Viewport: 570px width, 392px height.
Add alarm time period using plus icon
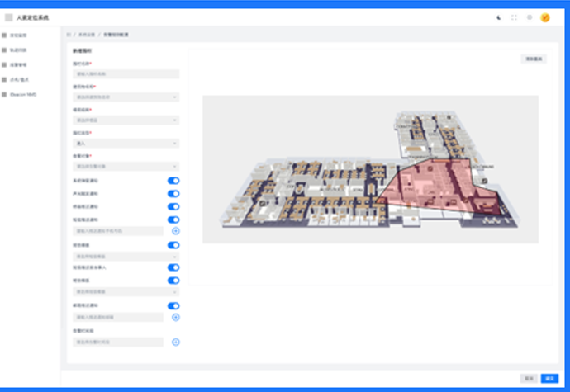coord(175,342)
